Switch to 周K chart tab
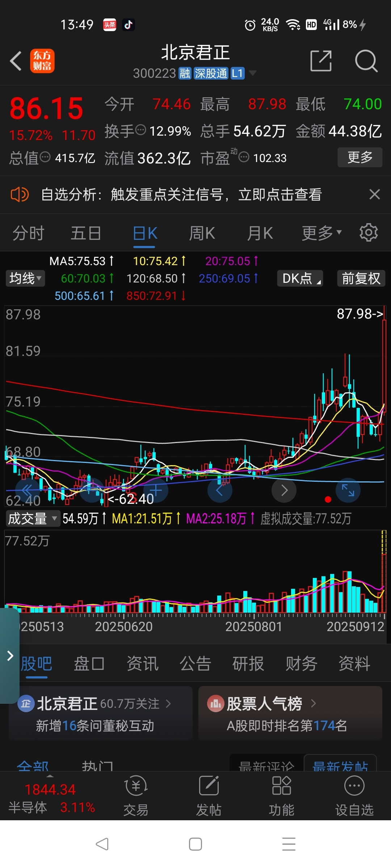The image size is (391, 868). pos(202,233)
